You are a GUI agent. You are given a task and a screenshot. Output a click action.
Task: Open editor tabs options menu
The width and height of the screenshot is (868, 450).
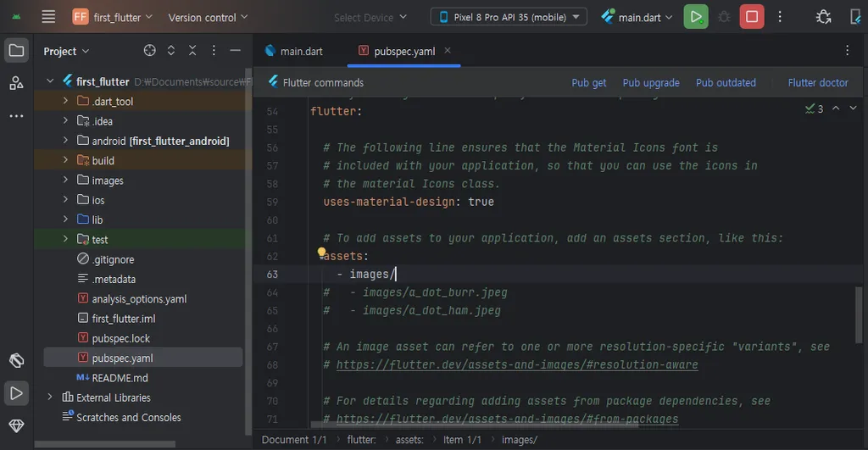(847, 50)
